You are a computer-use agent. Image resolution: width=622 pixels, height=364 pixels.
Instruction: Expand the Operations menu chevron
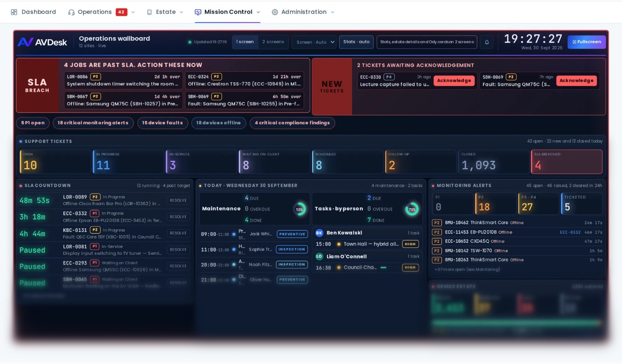coord(133,12)
